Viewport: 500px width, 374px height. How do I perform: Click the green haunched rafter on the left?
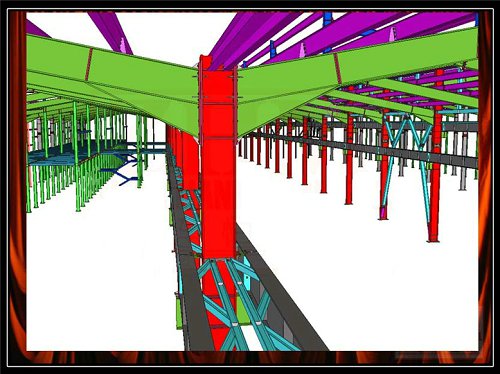(x=113, y=83)
